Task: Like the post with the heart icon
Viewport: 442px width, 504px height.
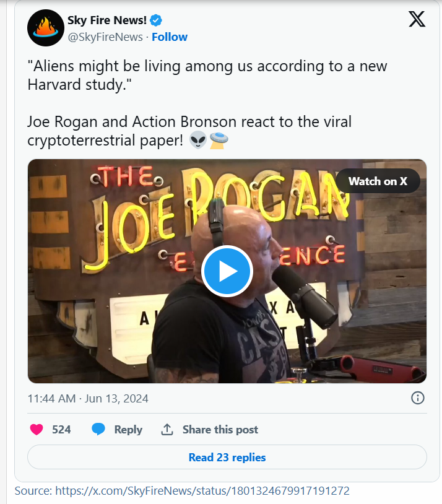Action: pyautogui.click(x=37, y=430)
